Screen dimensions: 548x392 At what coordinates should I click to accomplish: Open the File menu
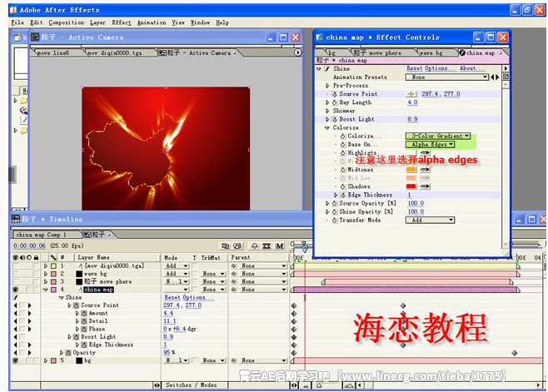tap(17, 22)
